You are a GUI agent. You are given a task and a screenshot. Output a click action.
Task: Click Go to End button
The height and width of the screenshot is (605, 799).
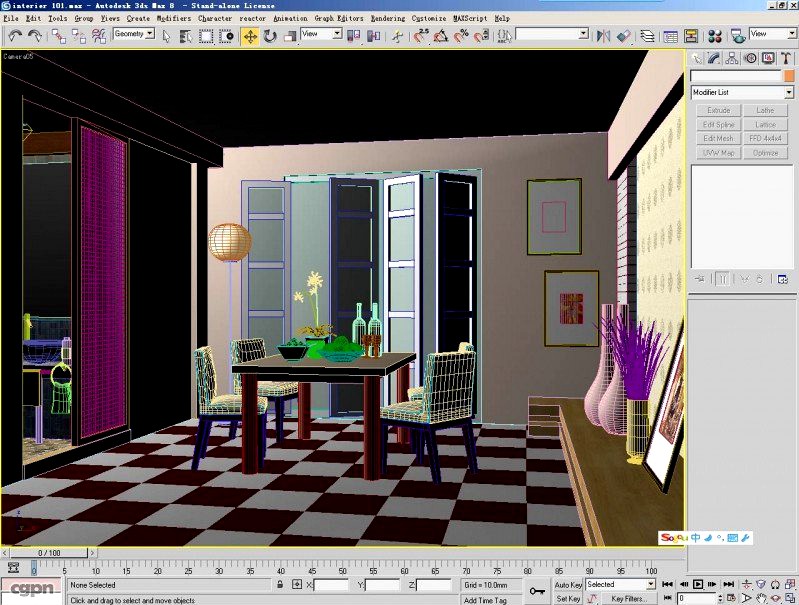pos(729,584)
